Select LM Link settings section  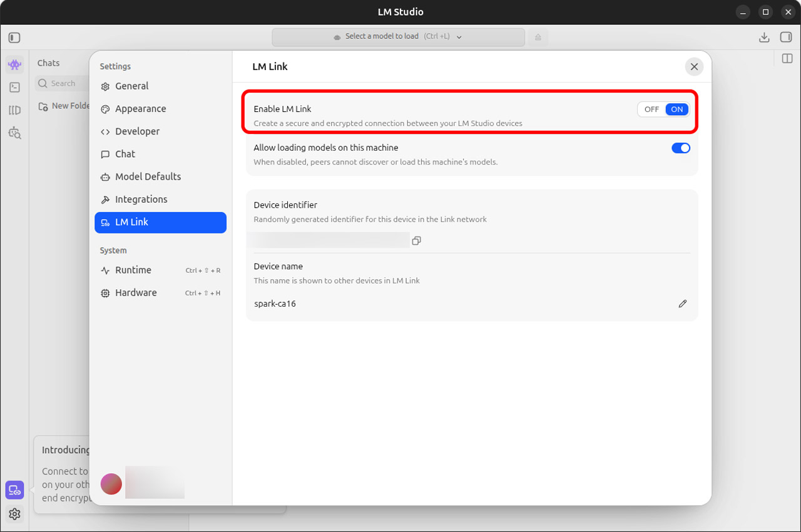pos(160,222)
